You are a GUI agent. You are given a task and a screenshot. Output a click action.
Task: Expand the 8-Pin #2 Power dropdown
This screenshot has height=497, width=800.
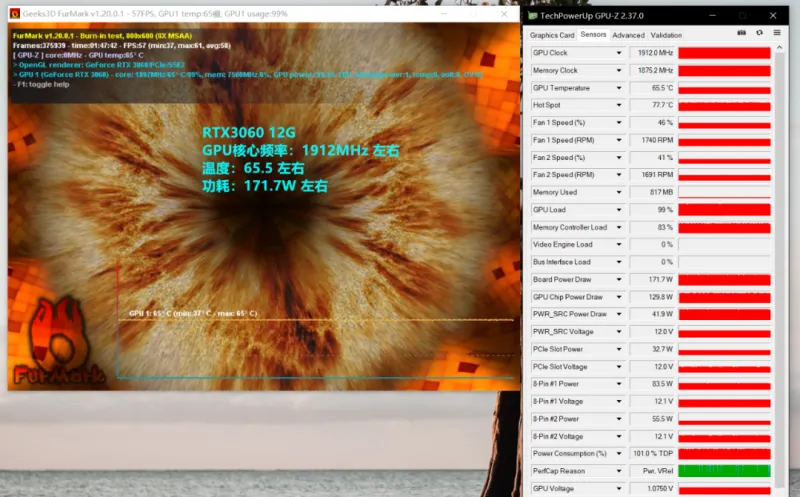click(619, 419)
